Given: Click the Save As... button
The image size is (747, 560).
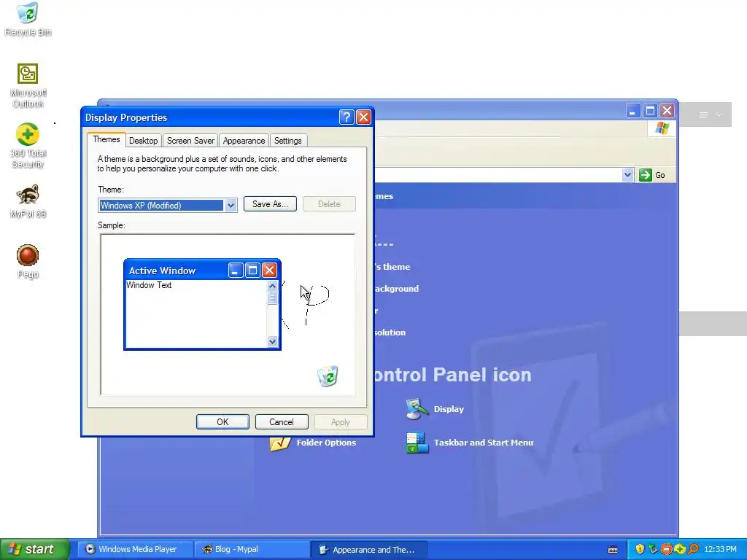Looking at the screenshot, I should (270, 204).
